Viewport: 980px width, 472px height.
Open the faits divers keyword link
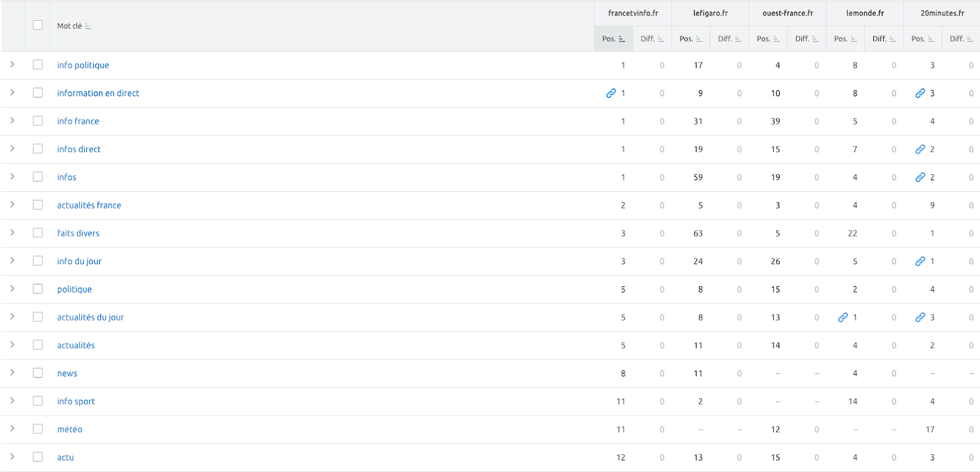78,233
